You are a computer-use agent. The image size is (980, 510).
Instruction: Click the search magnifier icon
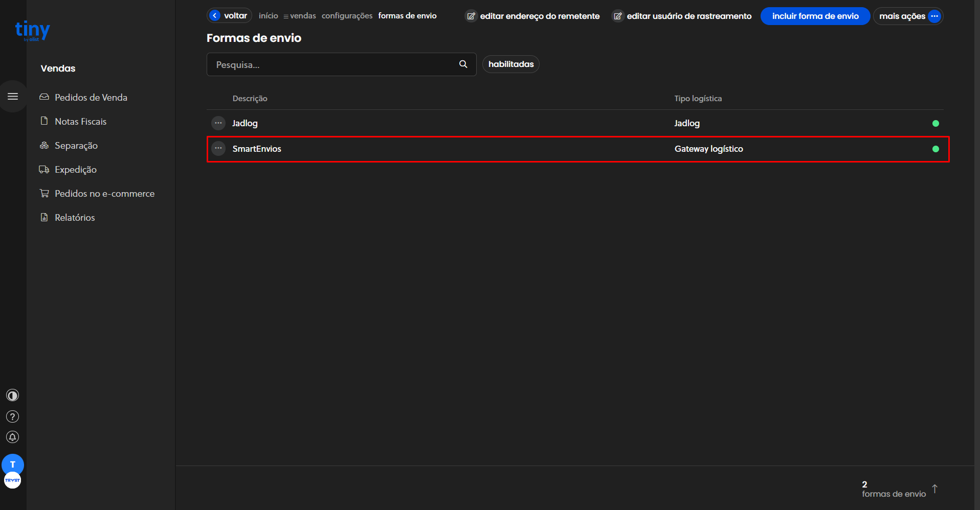click(463, 64)
